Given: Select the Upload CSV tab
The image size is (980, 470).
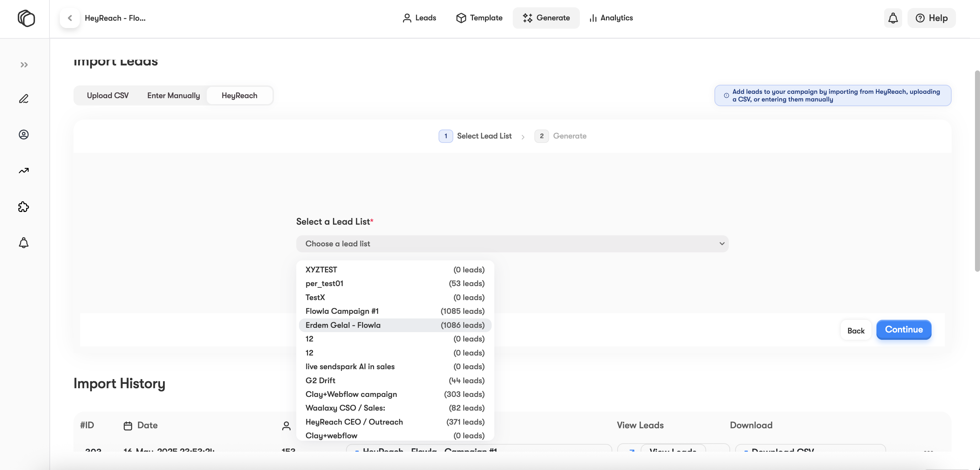Looking at the screenshot, I should tap(108, 95).
